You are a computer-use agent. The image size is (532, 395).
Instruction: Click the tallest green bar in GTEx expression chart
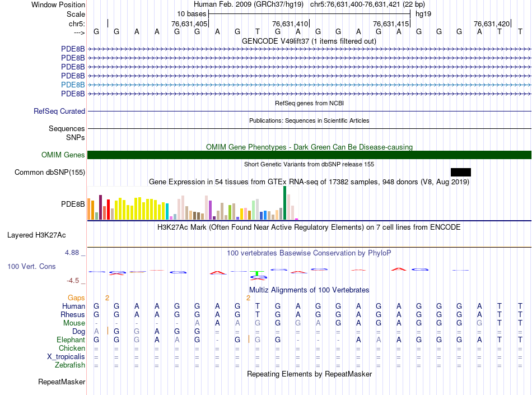point(284,202)
